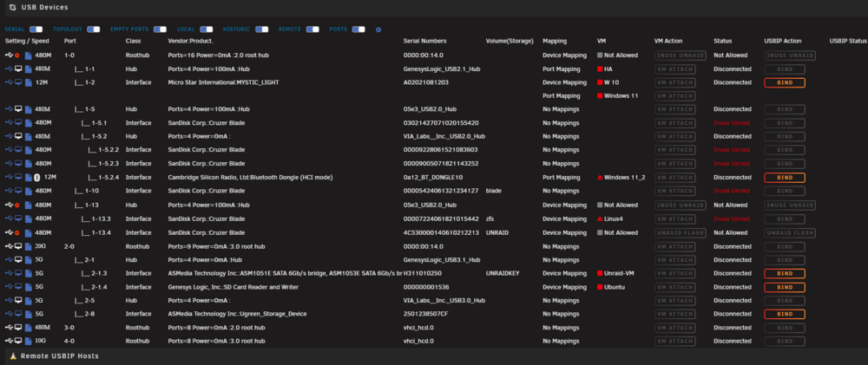Toggle the REMOTE switch
The width and height of the screenshot is (868, 365).
312,29
